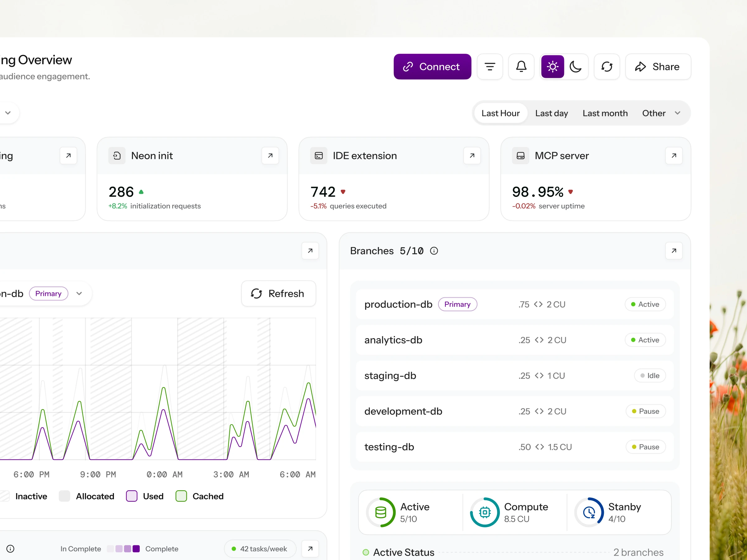Click the chart Refresh button
The width and height of the screenshot is (747, 560).
tap(279, 294)
